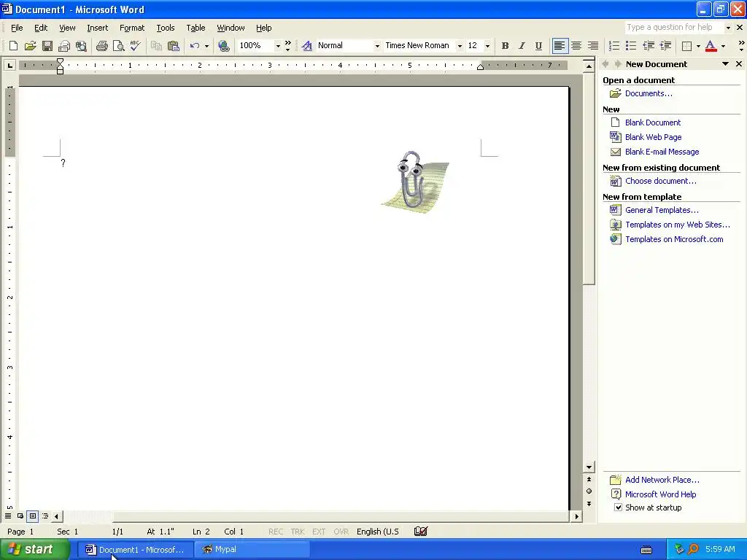Open the Font Size dropdown showing 12
Image resolution: width=747 pixels, height=560 pixels.
pos(487,46)
